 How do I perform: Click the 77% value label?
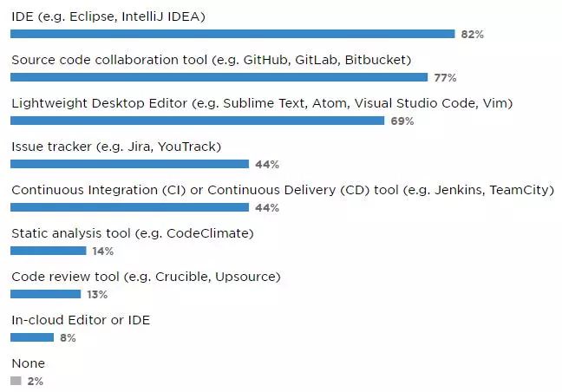445,78
